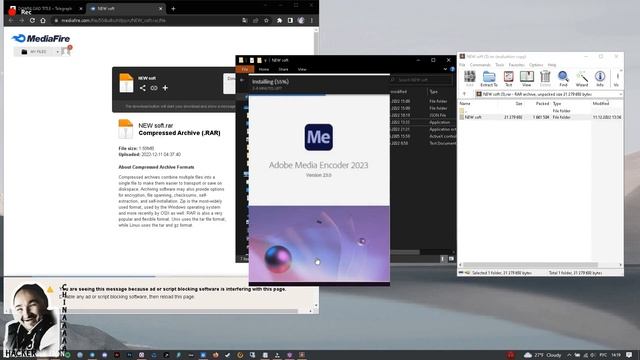Click the plus icon under NEW soft
Viewport: 640px width, 360px height.
(165, 88)
